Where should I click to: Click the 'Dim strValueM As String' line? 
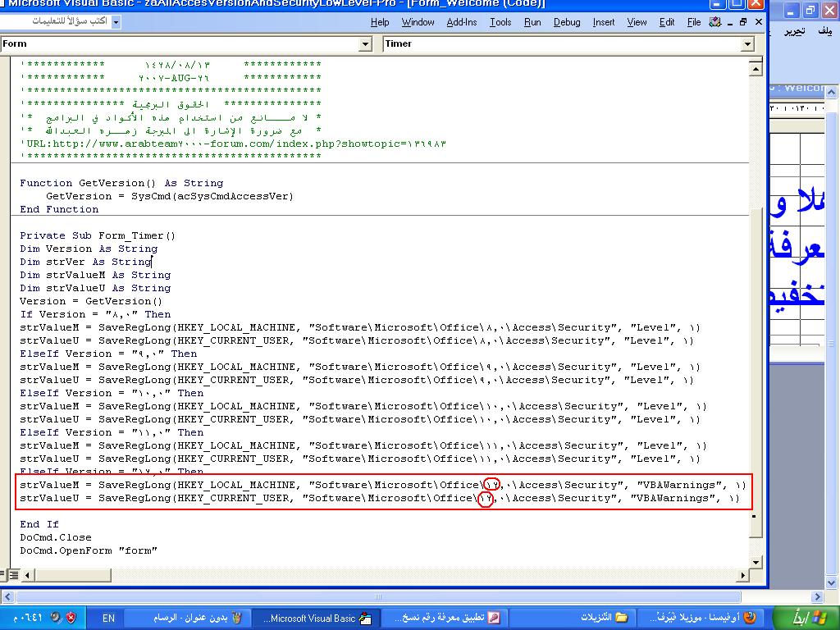pos(95,276)
